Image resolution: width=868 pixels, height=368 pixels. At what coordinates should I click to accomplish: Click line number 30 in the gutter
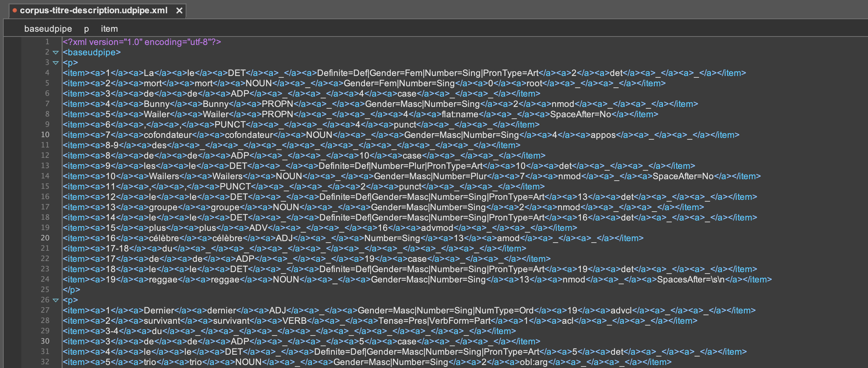(45, 341)
